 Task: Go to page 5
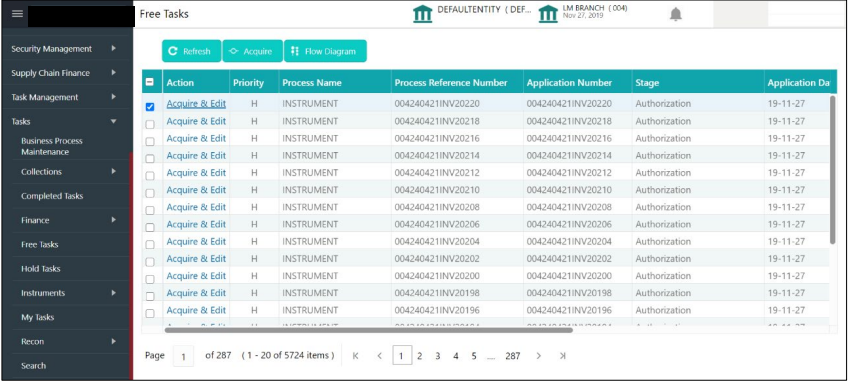tap(474, 356)
